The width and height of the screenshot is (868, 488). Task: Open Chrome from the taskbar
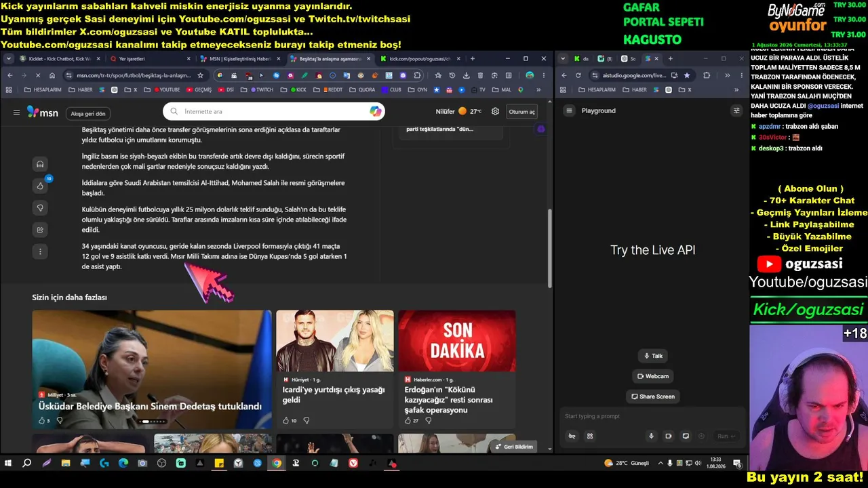[277, 464]
